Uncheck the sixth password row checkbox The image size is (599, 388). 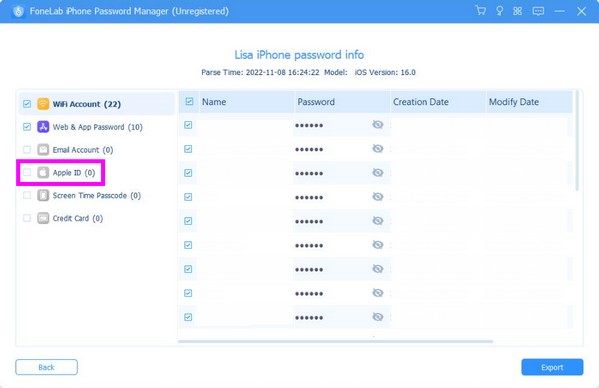tap(188, 245)
